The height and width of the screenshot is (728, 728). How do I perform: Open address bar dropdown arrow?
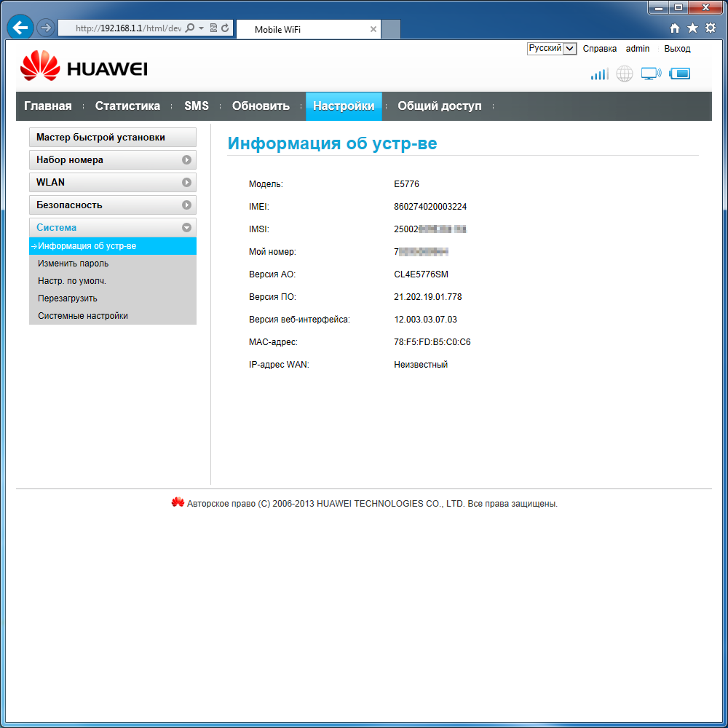[x=201, y=28]
